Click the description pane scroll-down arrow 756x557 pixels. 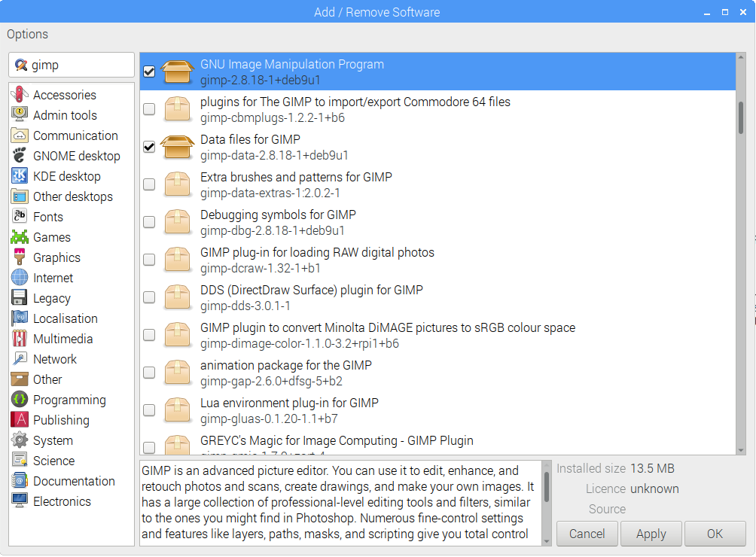pos(547,541)
